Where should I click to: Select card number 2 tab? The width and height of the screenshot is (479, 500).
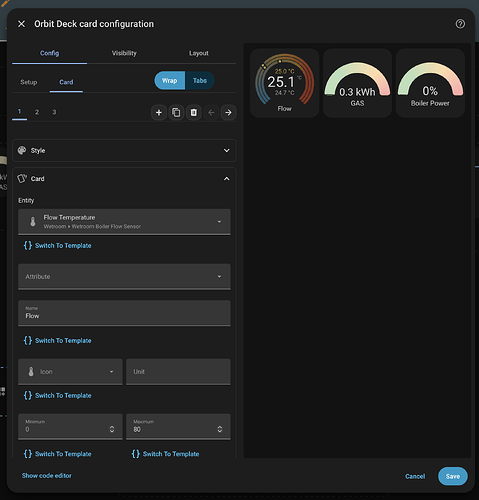37,112
